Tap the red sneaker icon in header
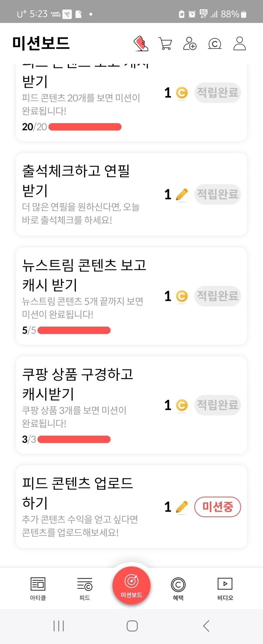 click(141, 43)
